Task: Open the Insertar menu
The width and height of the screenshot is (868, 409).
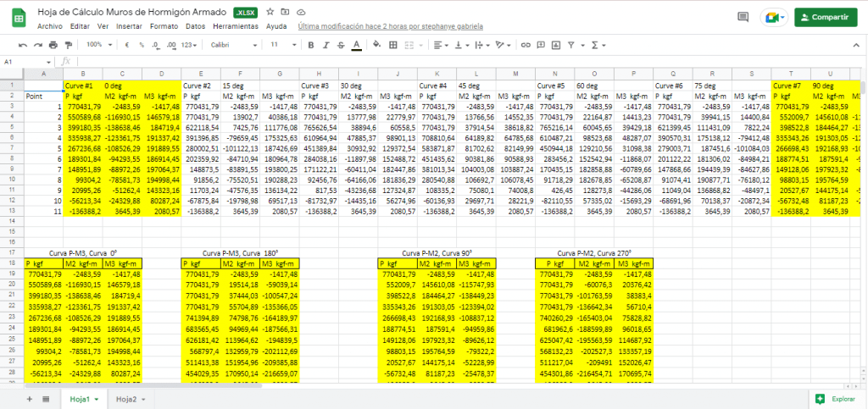Action: (x=129, y=26)
